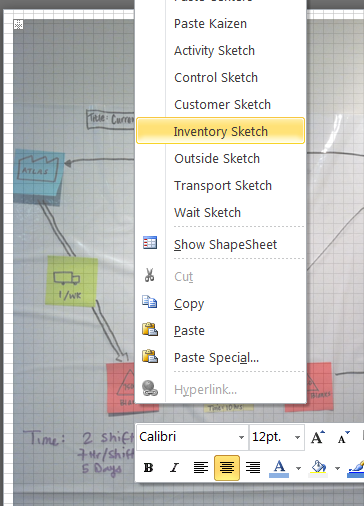This screenshot has height=506, width=364.
Task: Click handwritten 'Time:' text
Action: [x=44, y=438]
